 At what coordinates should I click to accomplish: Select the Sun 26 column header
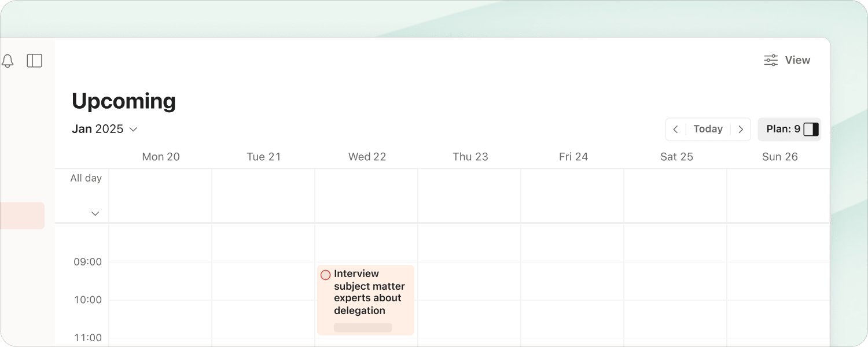tap(779, 157)
